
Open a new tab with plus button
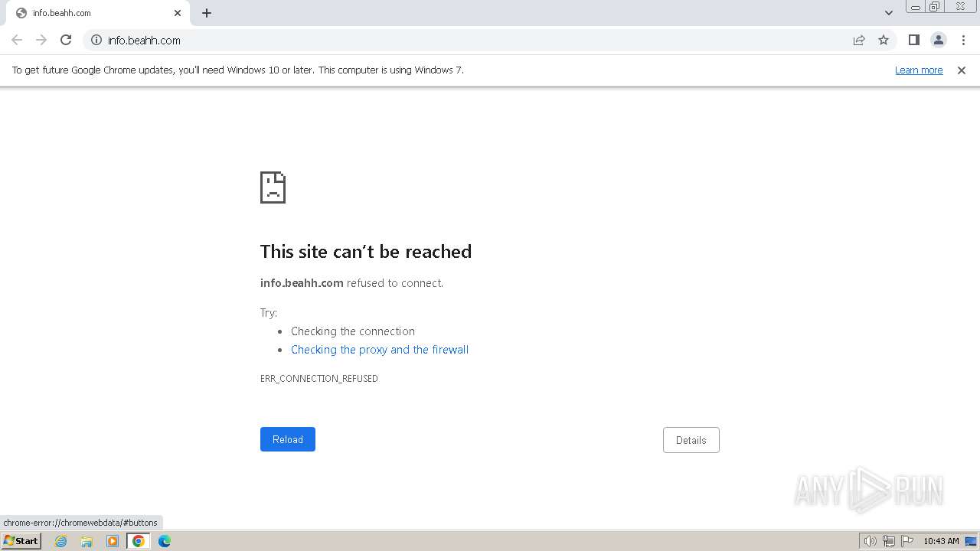point(207,13)
